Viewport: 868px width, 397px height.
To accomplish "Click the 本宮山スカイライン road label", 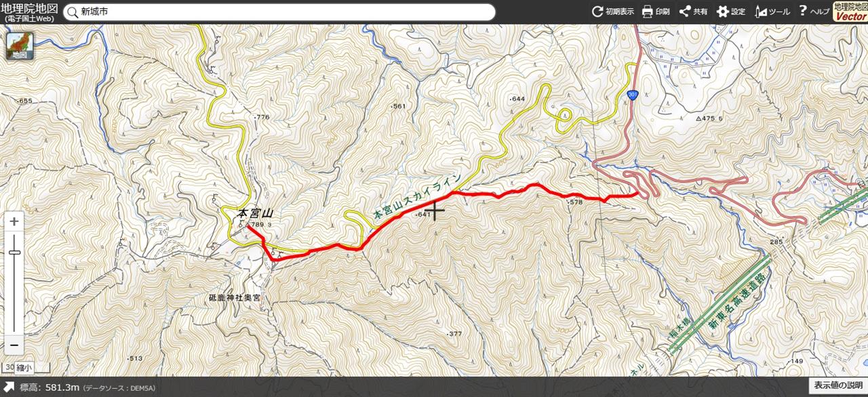I will [x=417, y=196].
